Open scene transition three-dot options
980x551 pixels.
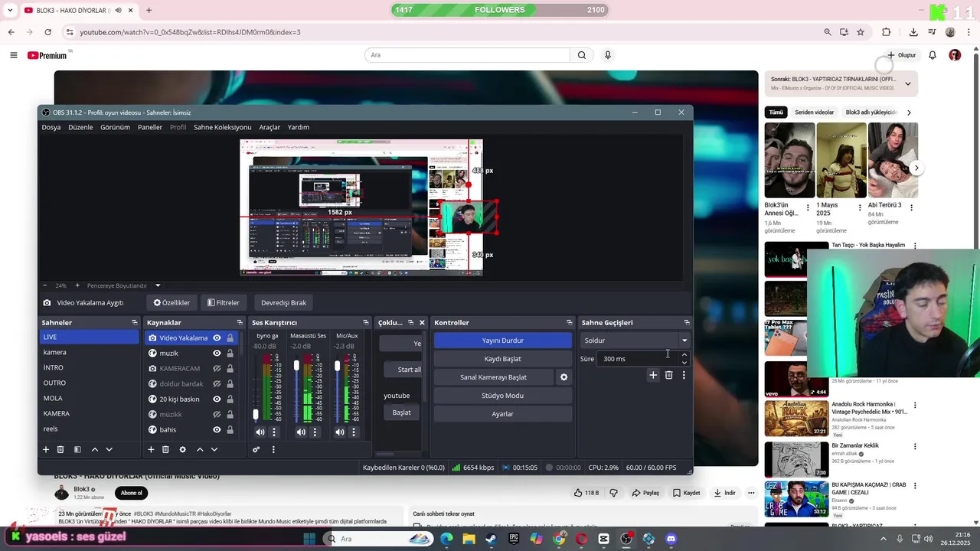(x=684, y=375)
